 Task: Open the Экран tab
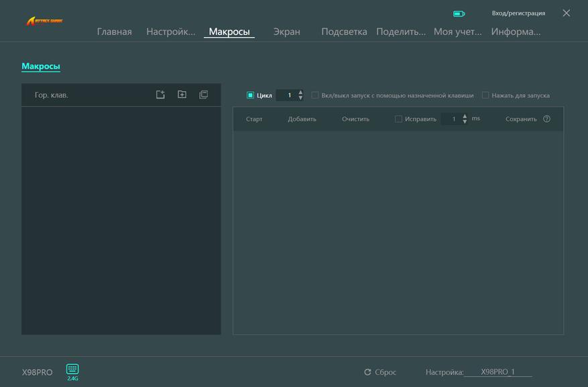coord(286,32)
